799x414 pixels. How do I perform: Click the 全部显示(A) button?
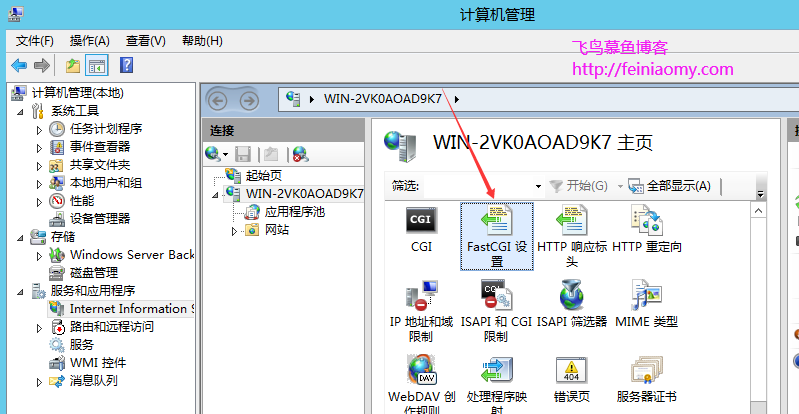pyautogui.click(x=670, y=186)
